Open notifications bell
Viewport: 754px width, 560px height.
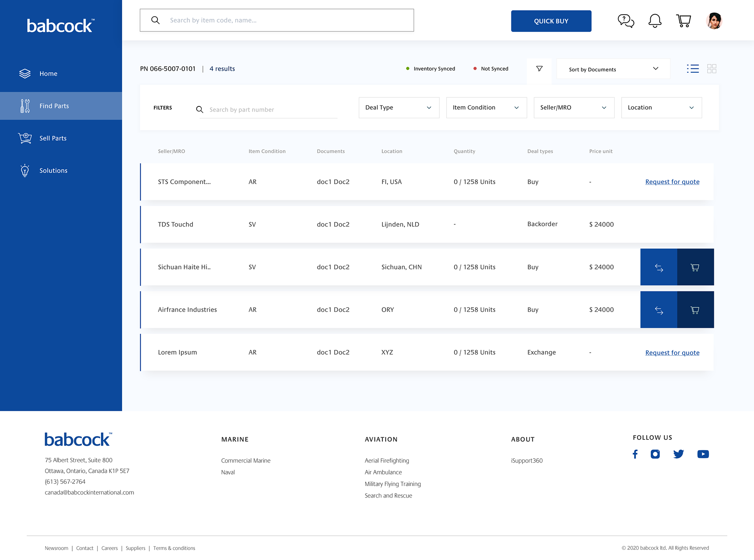click(655, 21)
